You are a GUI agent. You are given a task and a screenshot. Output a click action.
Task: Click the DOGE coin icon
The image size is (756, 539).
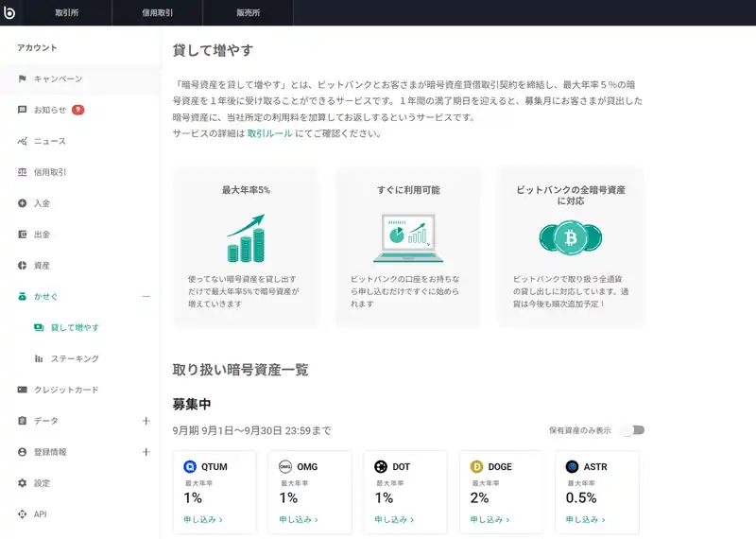(x=476, y=466)
